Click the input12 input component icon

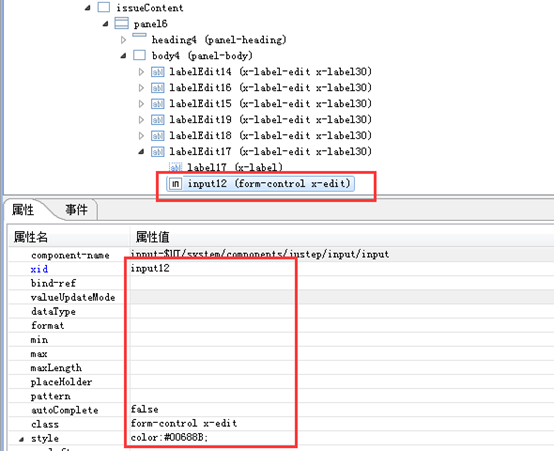[x=175, y=184]
